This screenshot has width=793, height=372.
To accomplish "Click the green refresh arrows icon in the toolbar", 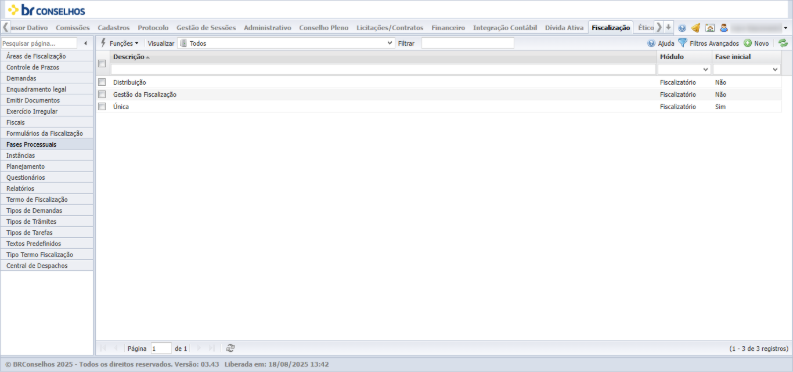I will point(783,43).
